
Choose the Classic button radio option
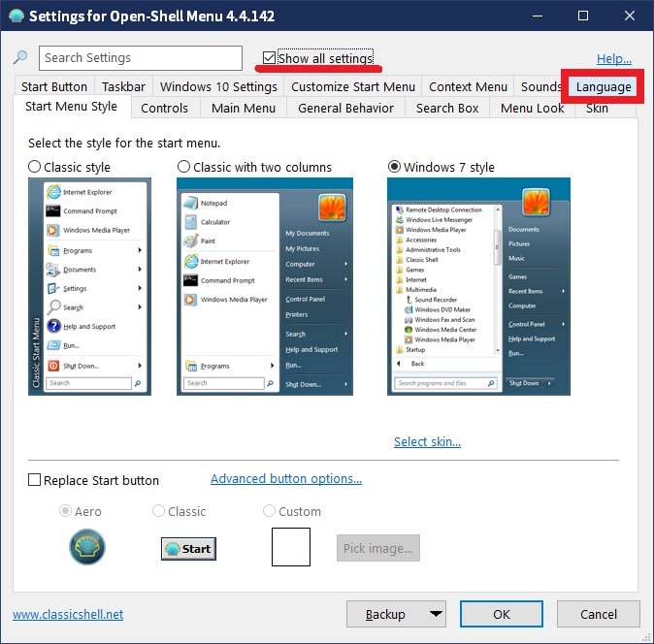point(158,510)
